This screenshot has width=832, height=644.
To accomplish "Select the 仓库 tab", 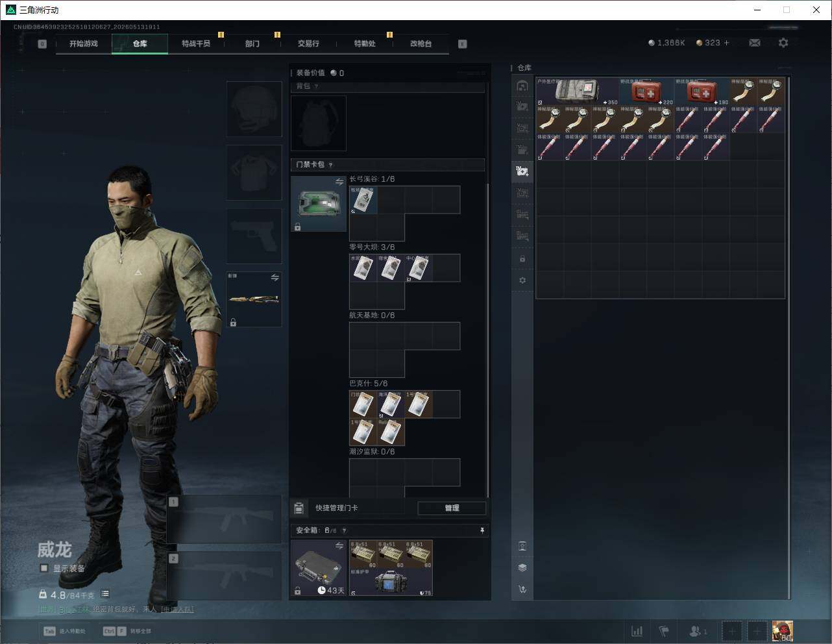I will [x=140, y=43].
